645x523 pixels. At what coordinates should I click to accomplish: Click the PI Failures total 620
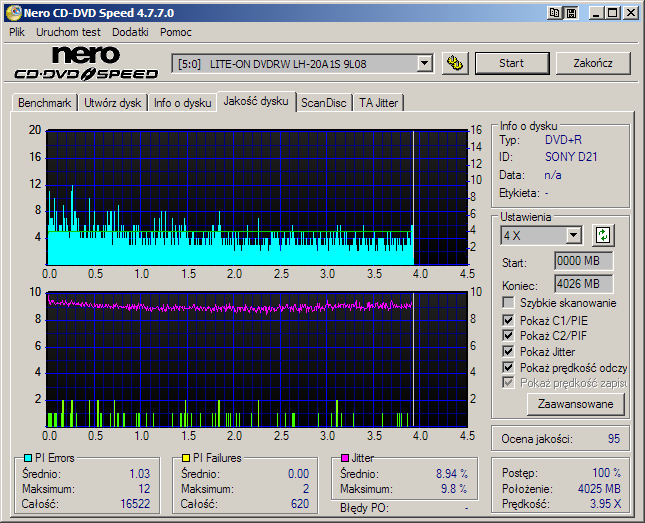click(299, 504)
